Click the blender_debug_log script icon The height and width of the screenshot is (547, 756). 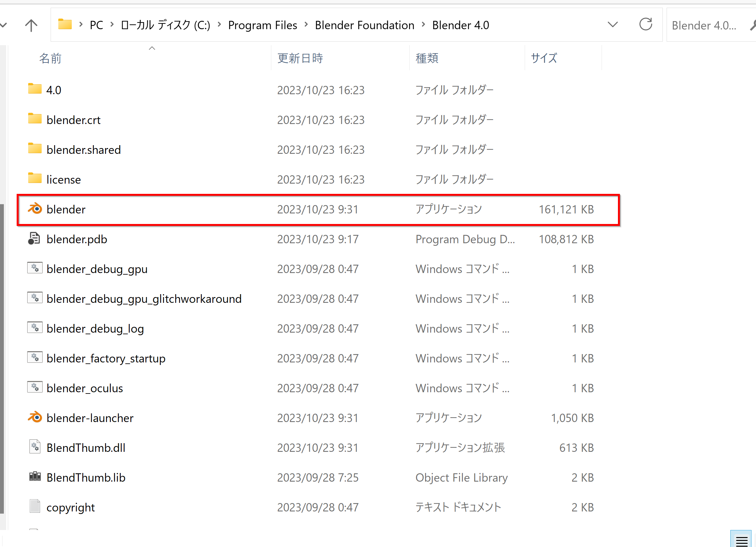(35, 327)
